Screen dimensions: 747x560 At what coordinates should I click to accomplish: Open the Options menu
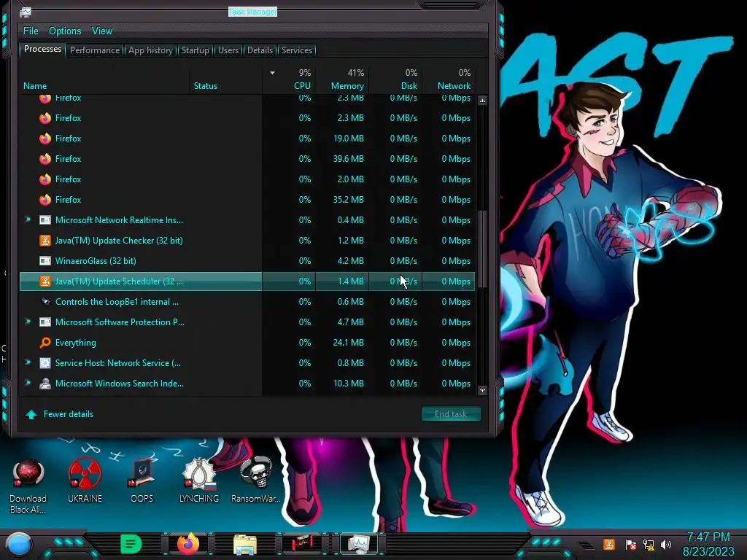tap(65, 31)
